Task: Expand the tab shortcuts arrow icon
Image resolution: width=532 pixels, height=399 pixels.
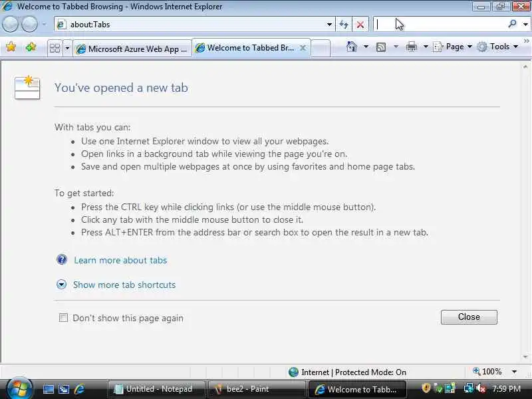Action: coord(61,285)
